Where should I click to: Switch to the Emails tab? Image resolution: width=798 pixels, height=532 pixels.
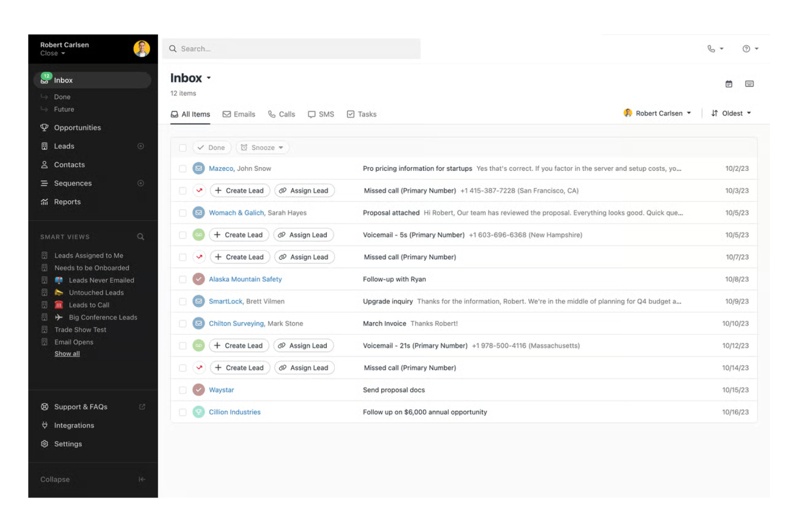(x=239, y=114)
